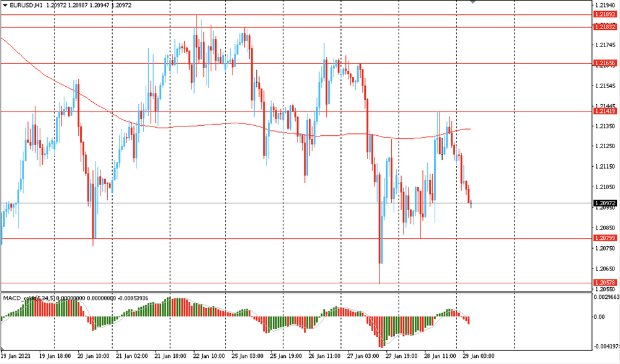This screenshot has width=620, height=364.
Task: Click the 1.20650 price axis value
Action: tap(605, 269)
